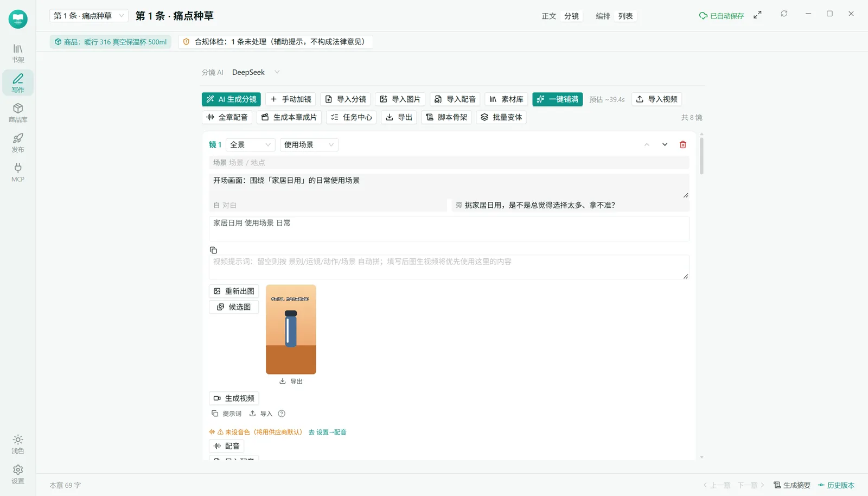
Task: Open the 去 设置→配音 link
Action: coord(327,433)
